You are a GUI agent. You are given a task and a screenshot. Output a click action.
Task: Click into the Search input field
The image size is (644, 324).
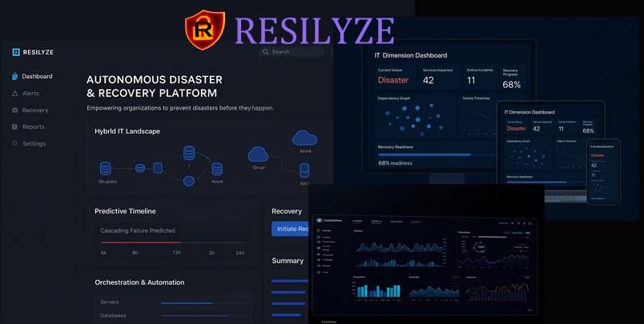pyautogui.click(x=295, y=52)
